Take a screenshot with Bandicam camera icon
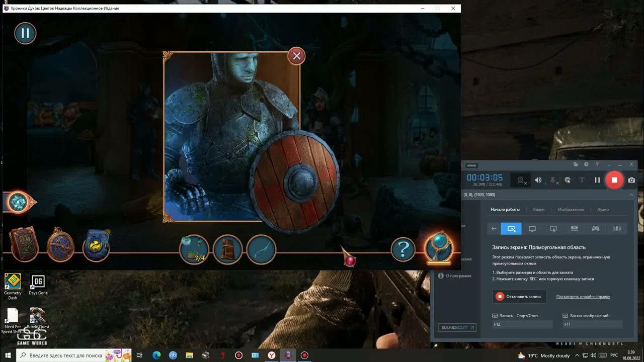Screen dimensions: 644x362 (631, 180)
